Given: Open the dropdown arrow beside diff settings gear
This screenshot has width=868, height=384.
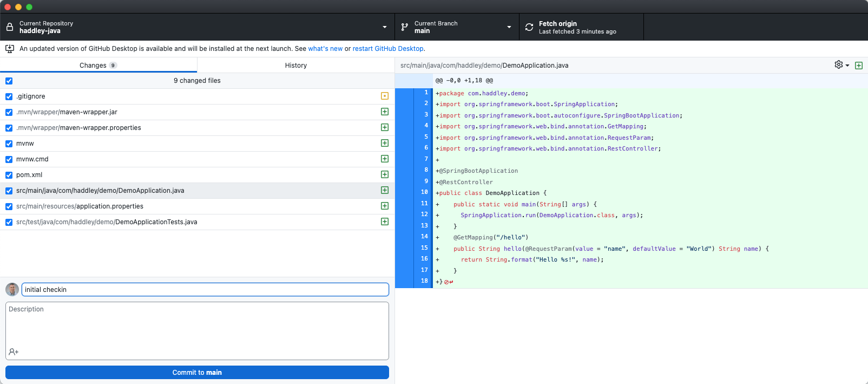Looking at the screenshot, I should click(847, 66).
